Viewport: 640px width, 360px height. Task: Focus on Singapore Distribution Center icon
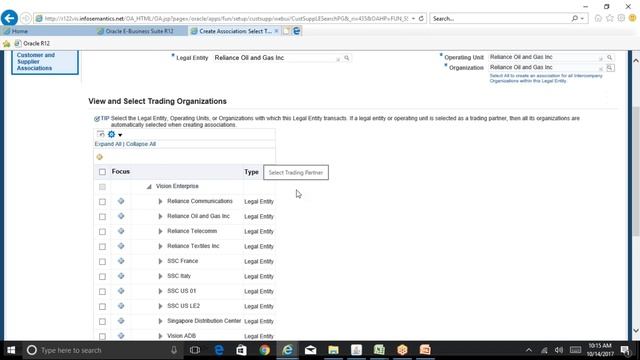(121, 321)
